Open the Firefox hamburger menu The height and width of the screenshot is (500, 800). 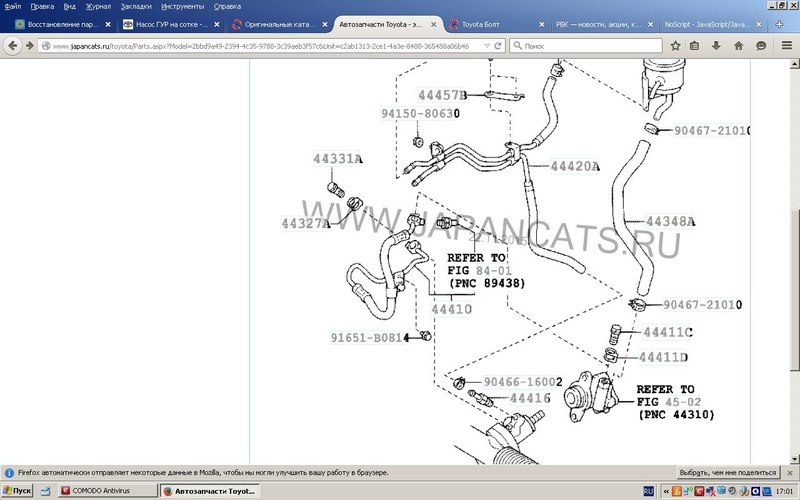pos(785,45)
